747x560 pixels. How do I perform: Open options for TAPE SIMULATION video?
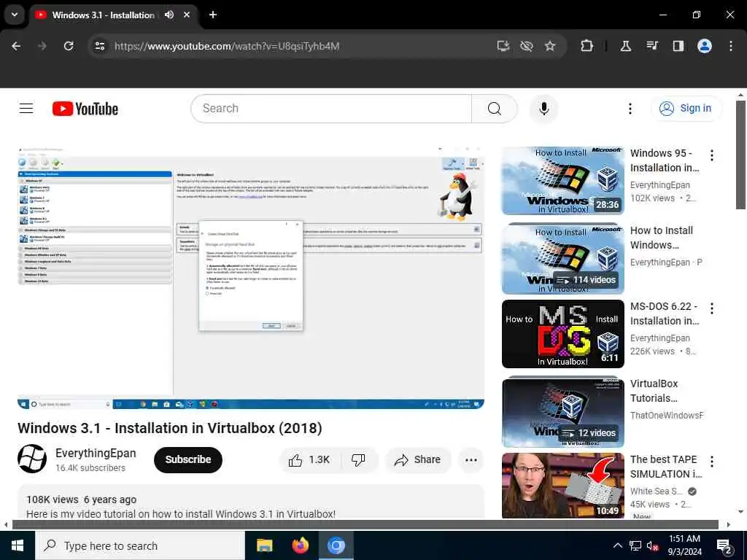pos(712,462)
